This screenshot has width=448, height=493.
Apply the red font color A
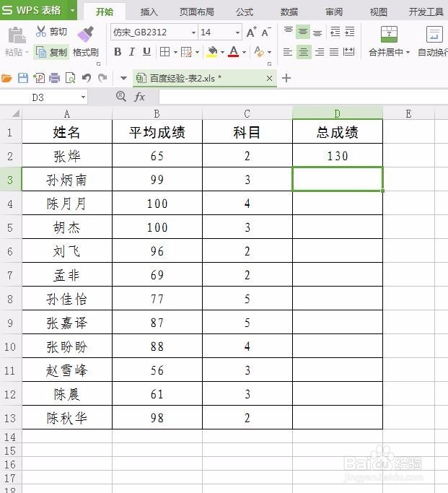234,52
